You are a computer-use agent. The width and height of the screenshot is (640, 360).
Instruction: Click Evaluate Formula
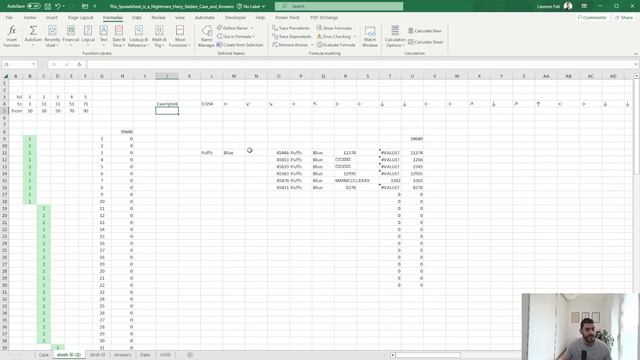click(x=336, y=45)
